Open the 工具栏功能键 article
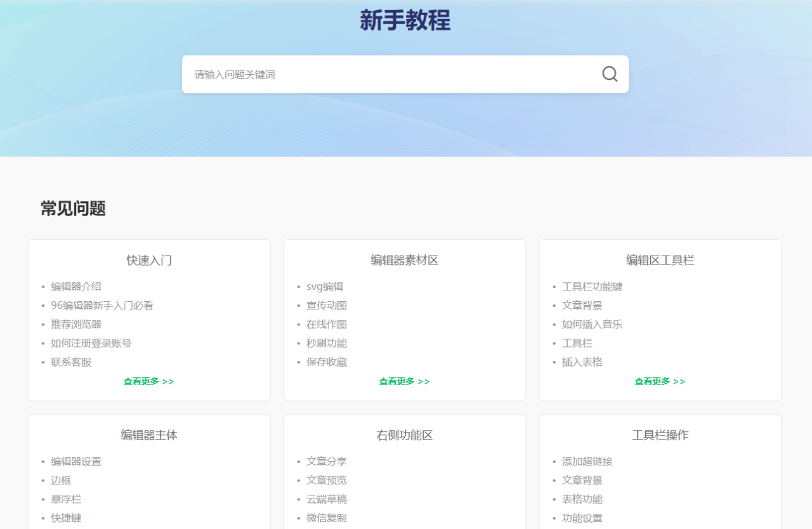 click(592, 287)
